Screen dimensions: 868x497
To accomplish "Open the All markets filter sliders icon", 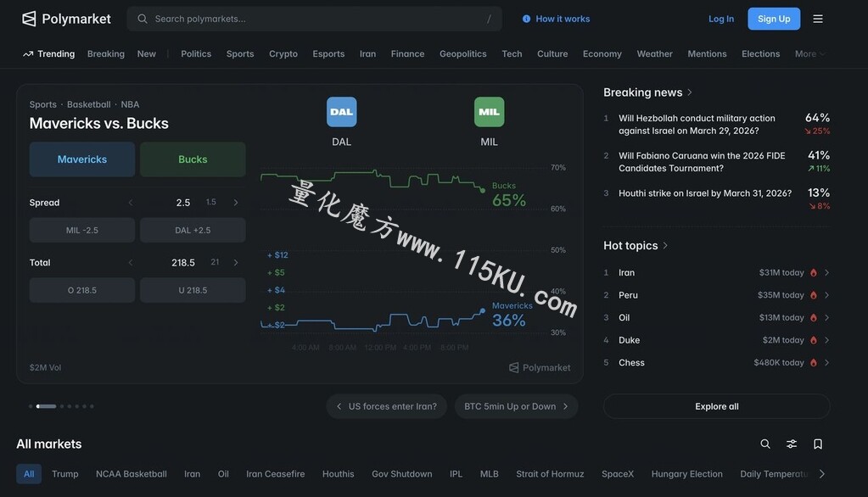I will click(x=792, y=444).
